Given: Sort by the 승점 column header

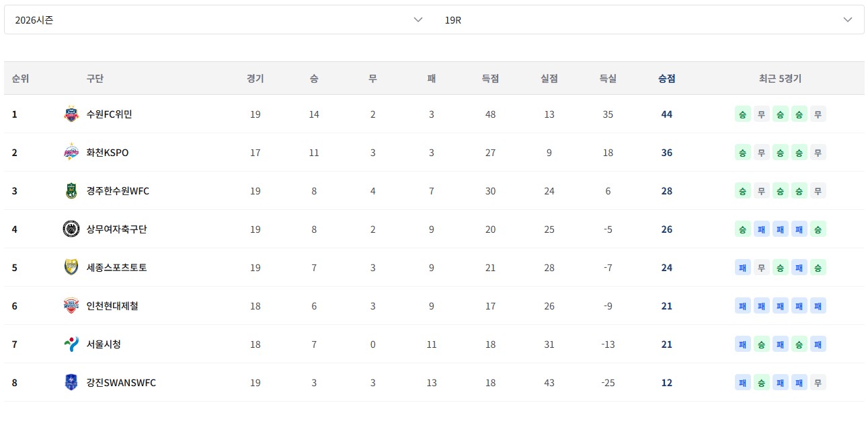Looking at the screenshot, I should coord(666,79).
